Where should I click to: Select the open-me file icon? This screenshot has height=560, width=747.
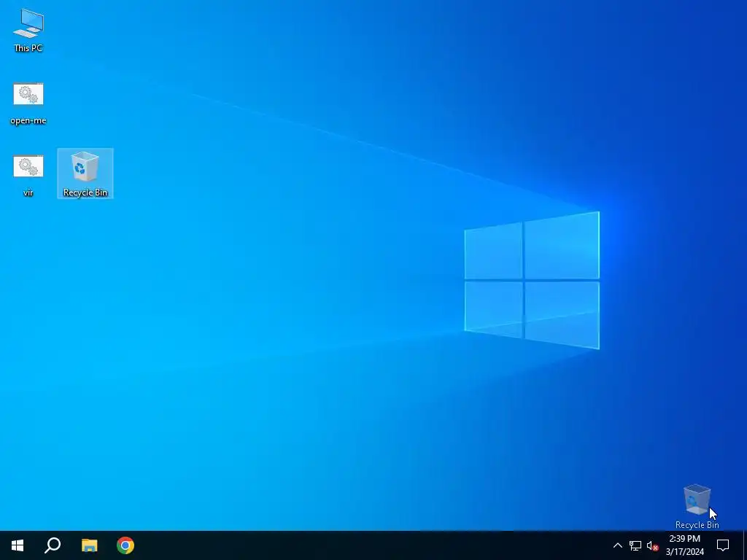(28, 104)
